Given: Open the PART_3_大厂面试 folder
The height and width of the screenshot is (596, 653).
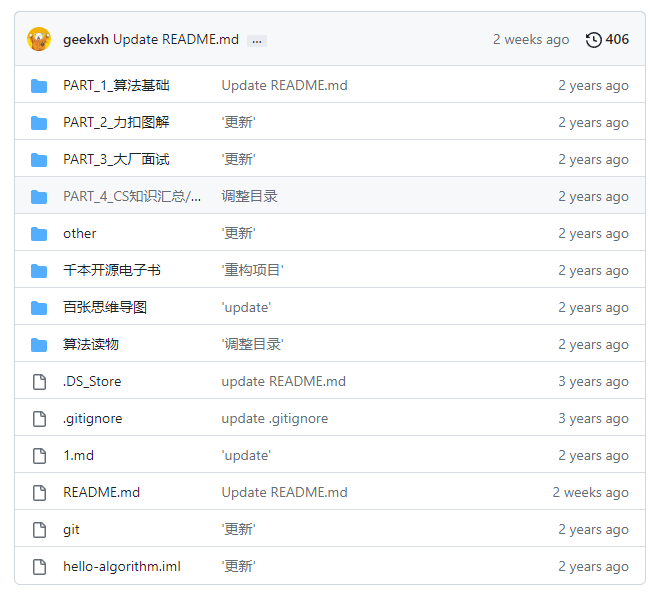Looking at the screenshot, I should click(116, 160).
